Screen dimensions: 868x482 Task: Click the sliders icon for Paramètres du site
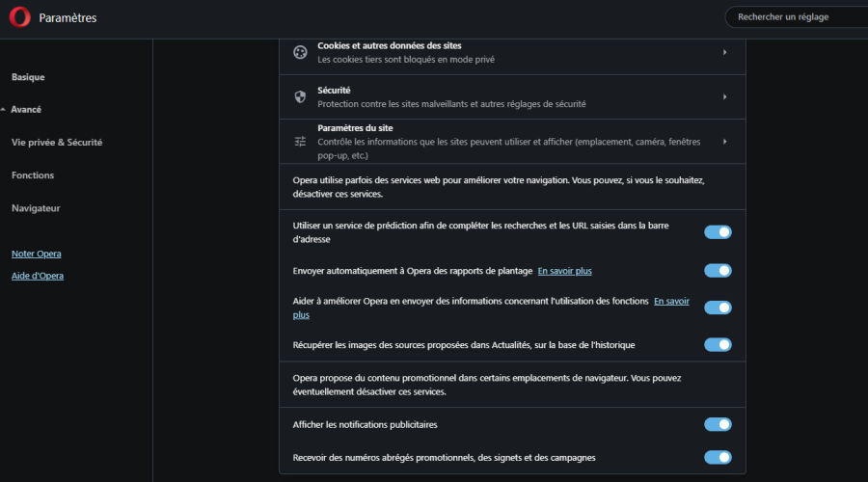click(300, 142)
